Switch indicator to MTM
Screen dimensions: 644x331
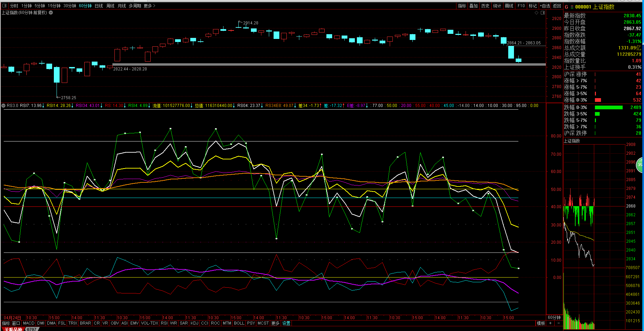tap(227, 323)
